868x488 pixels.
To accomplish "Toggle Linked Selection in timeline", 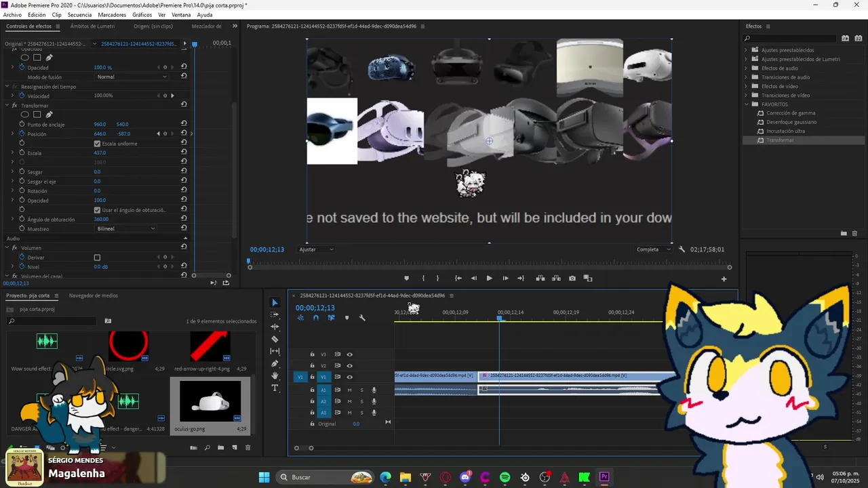I will (331, 318).
